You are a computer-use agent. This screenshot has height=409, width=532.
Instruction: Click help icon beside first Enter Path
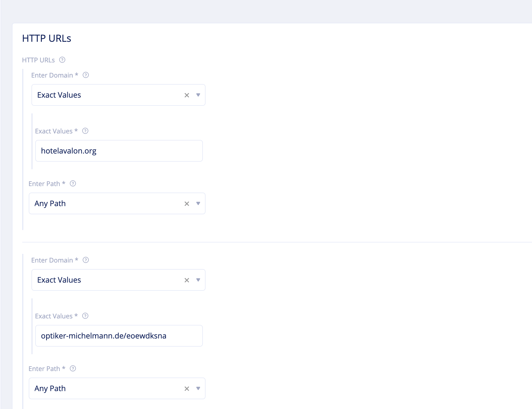click(73, 184)
